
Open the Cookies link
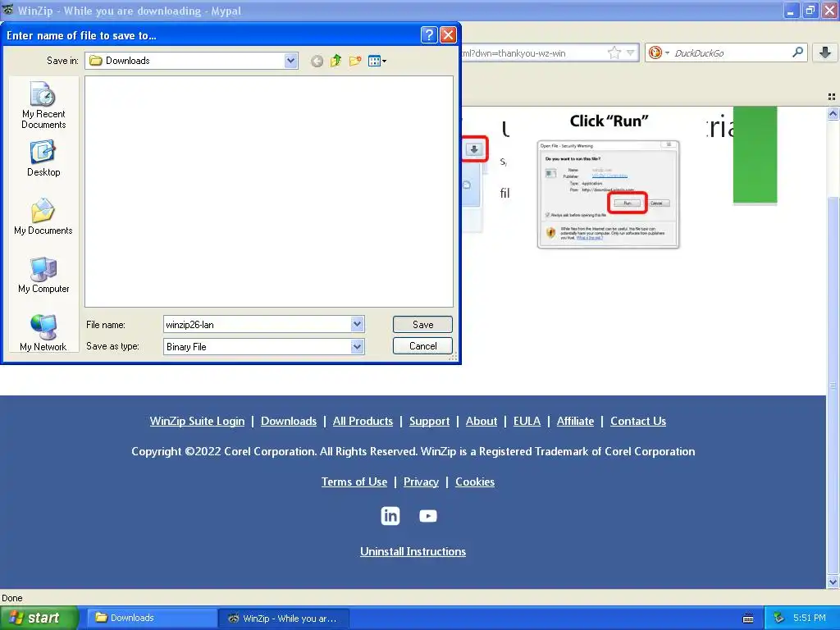(475, 482)
